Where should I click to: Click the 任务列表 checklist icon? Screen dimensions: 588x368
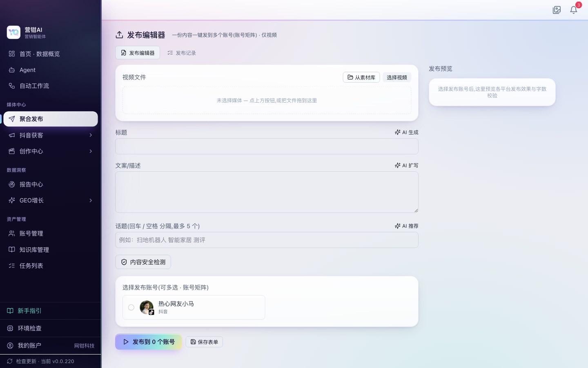pos(12,266)
